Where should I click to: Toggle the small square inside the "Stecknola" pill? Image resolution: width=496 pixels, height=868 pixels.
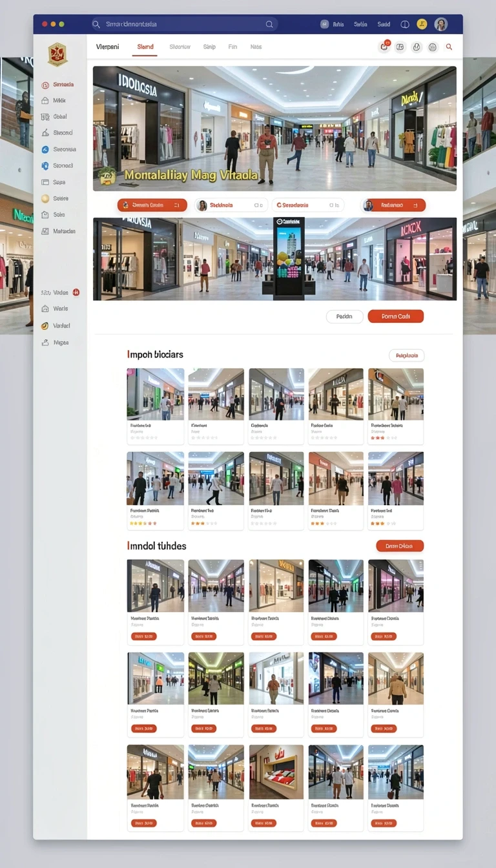point(258,205)
